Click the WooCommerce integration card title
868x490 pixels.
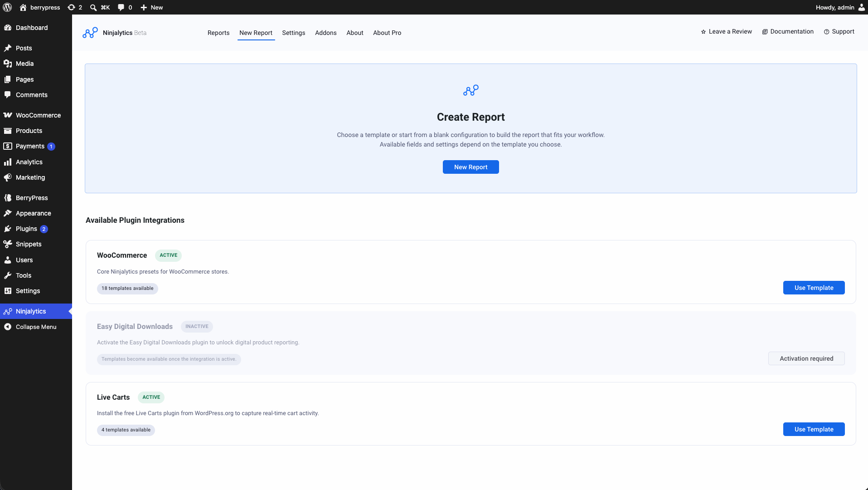pyautogui.click(x=122, y=255)
